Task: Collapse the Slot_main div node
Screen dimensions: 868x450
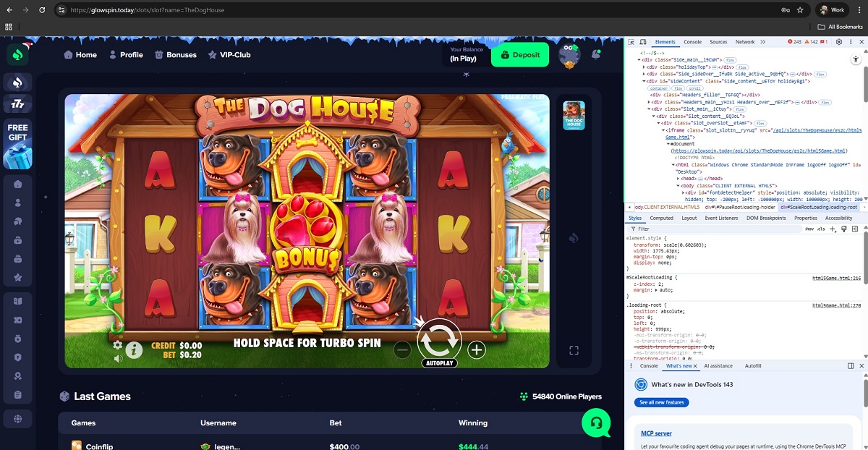Action: pyautogui.click(x=650, y=109)
